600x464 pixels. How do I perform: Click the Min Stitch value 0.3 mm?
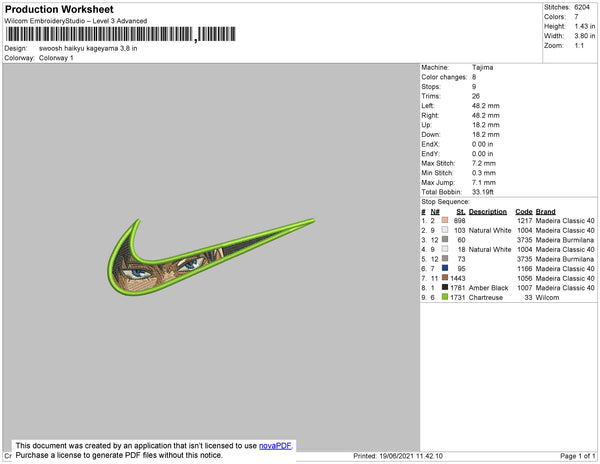[484, 173]
